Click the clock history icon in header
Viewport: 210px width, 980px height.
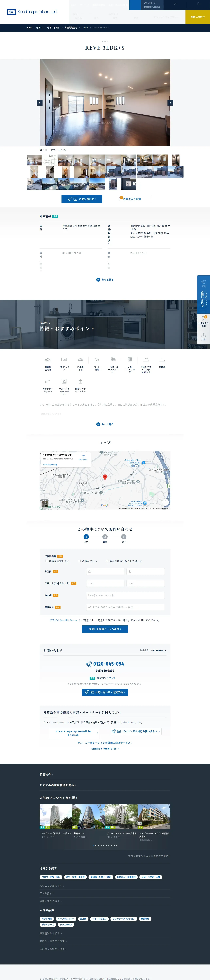tap(175, 4)
